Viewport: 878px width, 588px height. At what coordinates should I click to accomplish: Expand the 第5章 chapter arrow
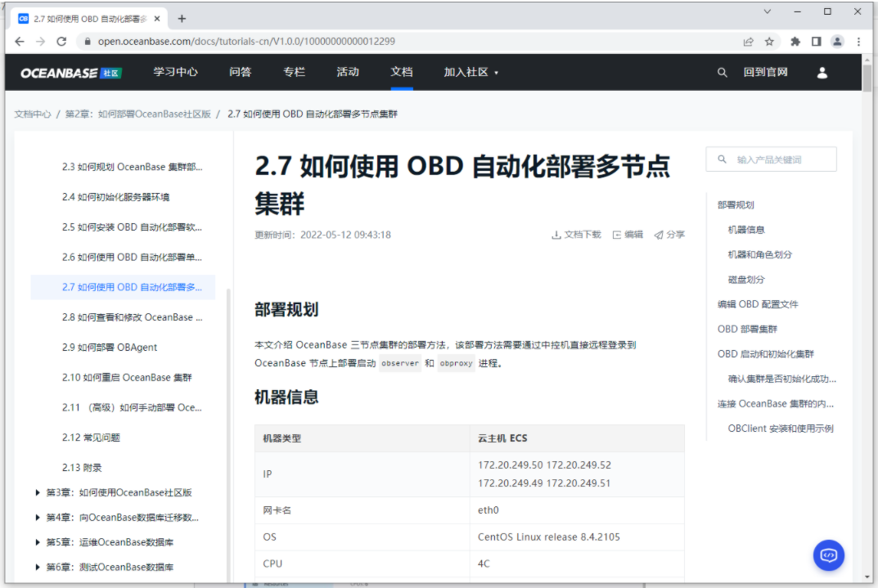point(38,542)
